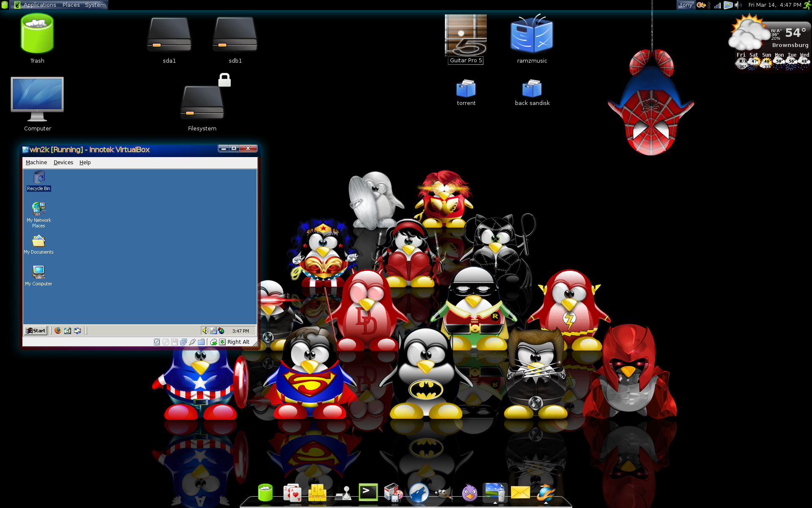Viewport: 812px width, 508px height.
Task: Click the colorful globe icon in VM tray
Action: pyautogui.click(x=221, y=331)
